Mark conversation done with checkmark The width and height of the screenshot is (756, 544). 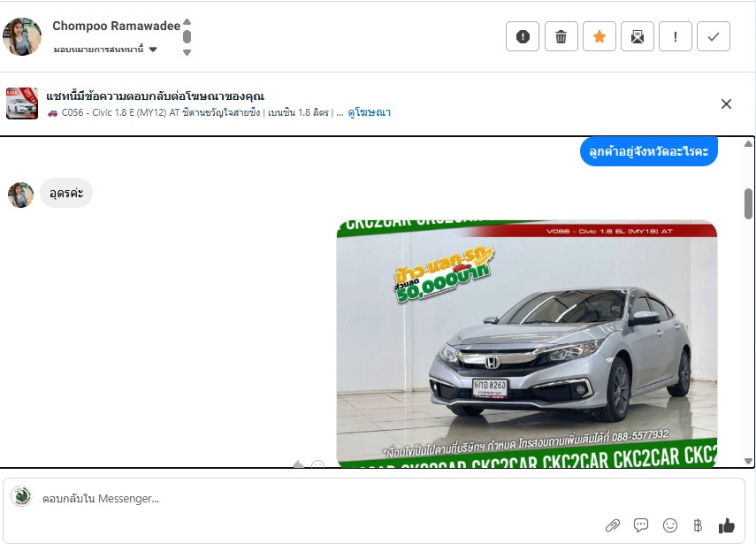click(713, 36)
